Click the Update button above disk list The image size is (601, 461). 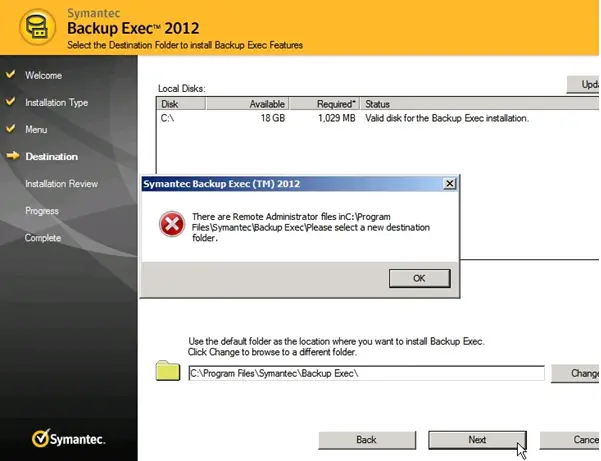click(583, 84)
